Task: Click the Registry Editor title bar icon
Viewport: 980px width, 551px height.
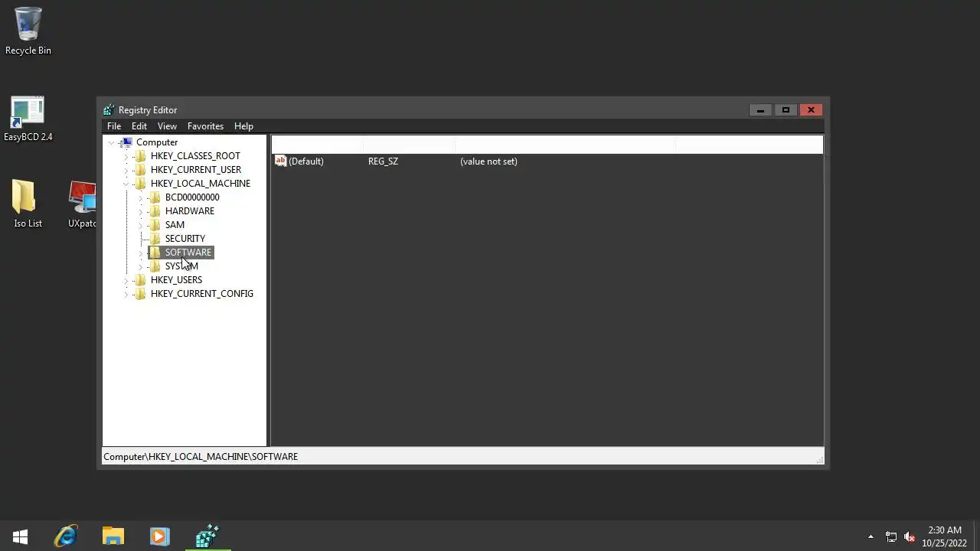Action: 109,110
